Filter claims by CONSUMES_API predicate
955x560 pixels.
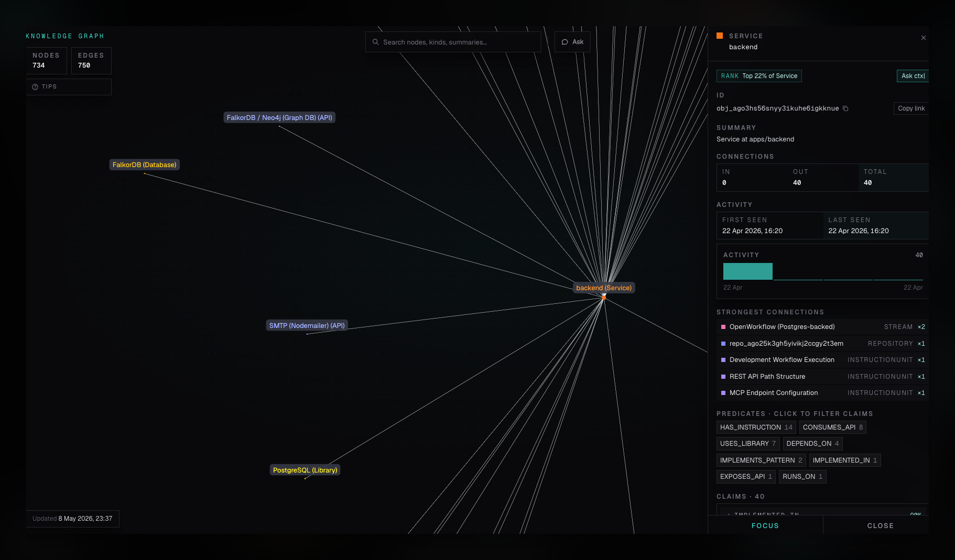[x=833, y=427]
